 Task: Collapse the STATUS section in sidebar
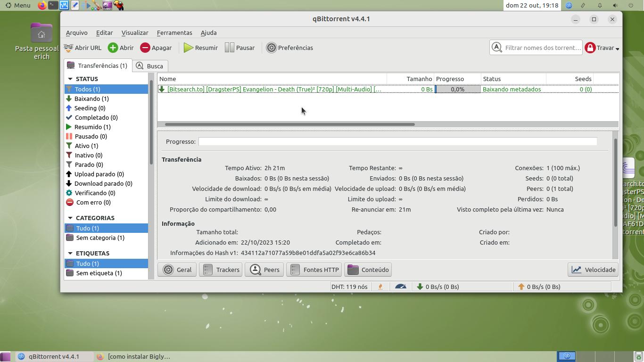tap(70, 79)
